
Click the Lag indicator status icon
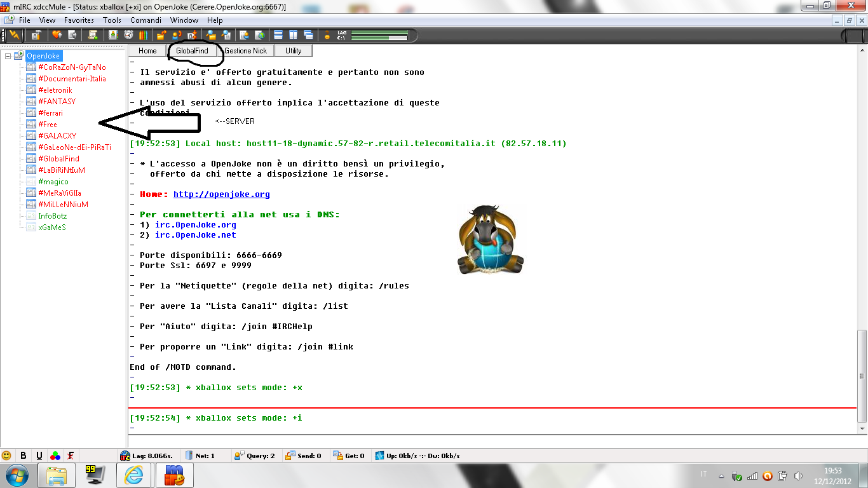125,456
